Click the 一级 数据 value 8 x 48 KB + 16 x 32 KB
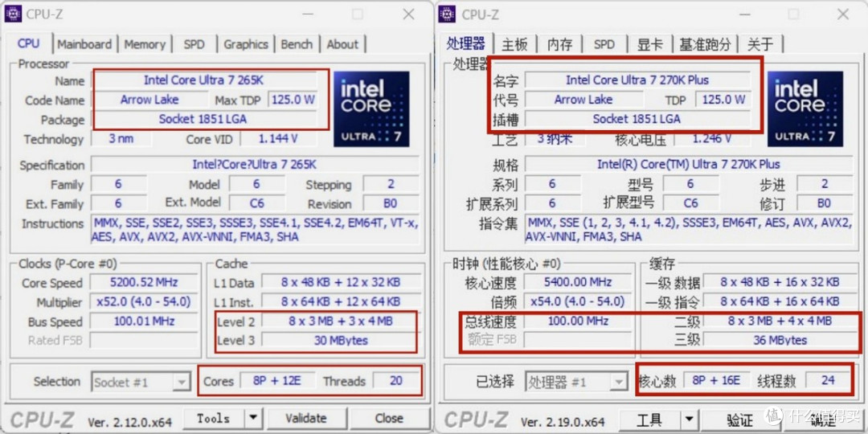This screenshot has height=434, width=868. pos(780,282)
